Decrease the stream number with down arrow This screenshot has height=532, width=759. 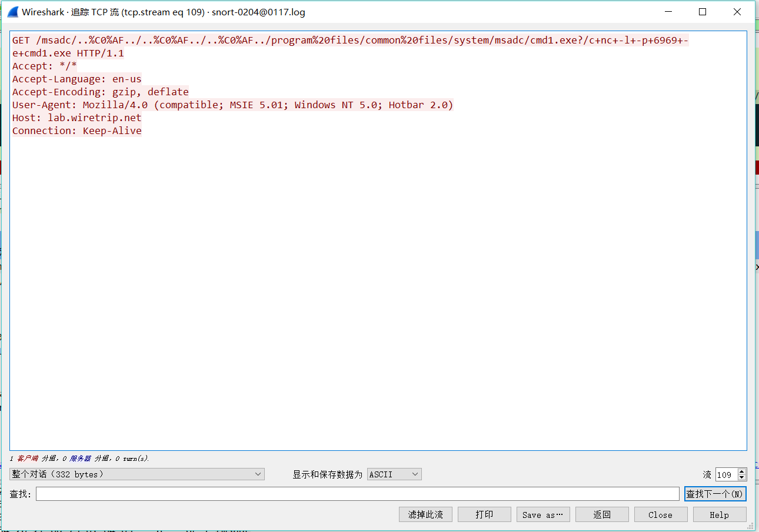741,477
